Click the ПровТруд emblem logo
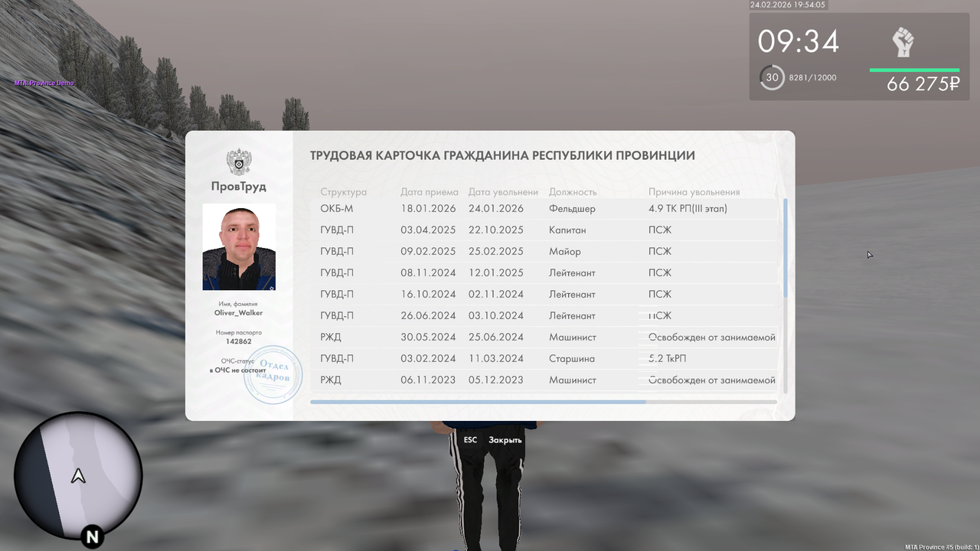This screenshot has height=551, width=980. point(239,163)
